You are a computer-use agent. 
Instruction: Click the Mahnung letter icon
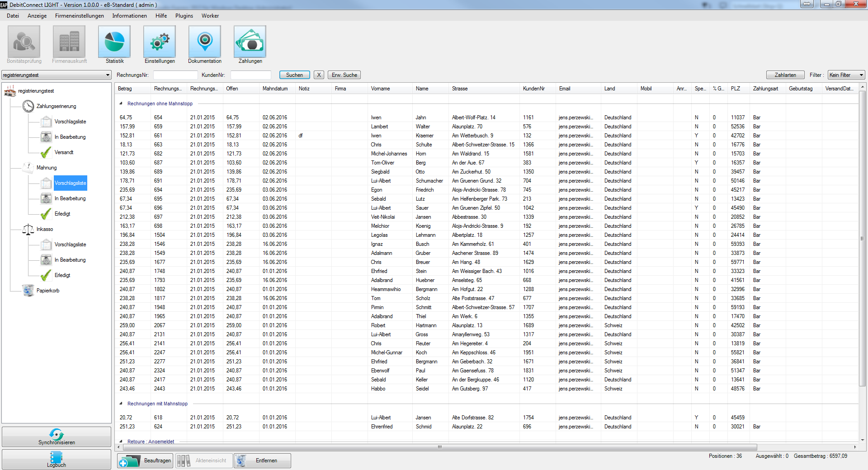(28, 168)
